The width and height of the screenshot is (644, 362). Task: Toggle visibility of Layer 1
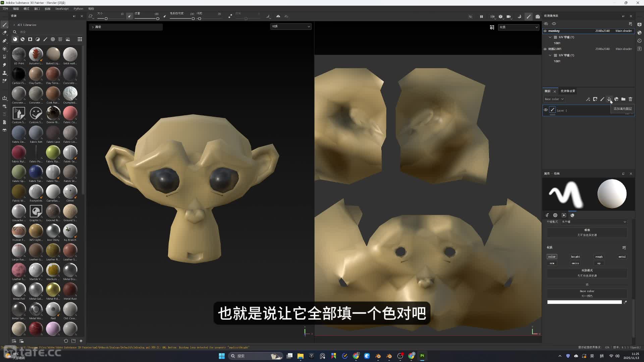pyautogui.click(x=546, y=110)
